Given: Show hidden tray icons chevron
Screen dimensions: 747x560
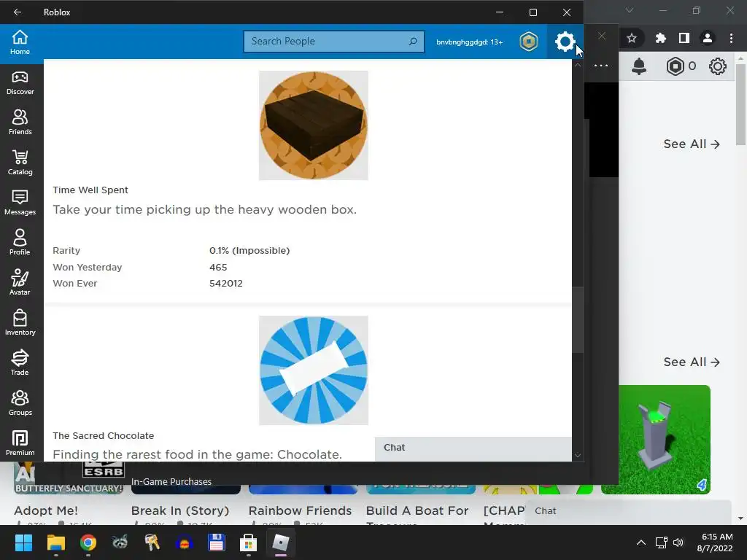Looking at the screenshot, I should coord(641,542).
